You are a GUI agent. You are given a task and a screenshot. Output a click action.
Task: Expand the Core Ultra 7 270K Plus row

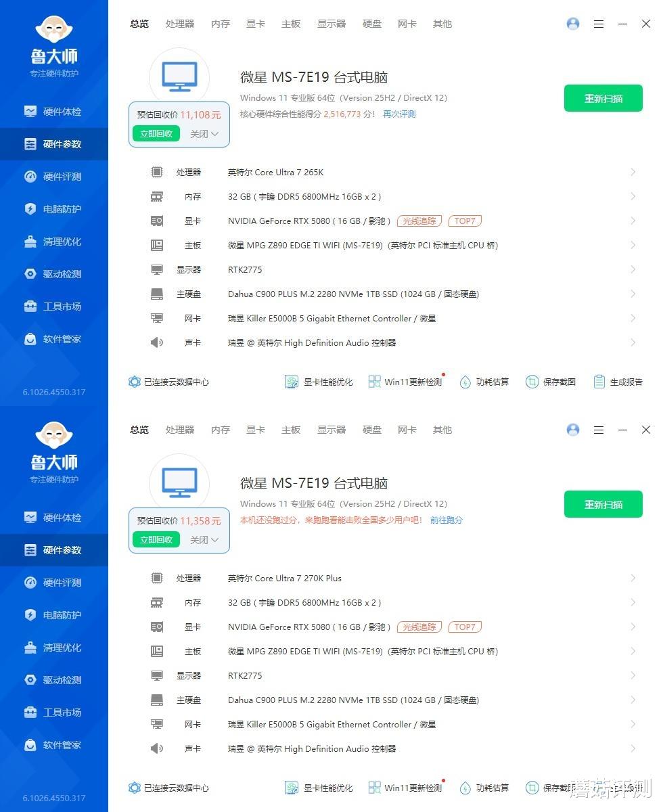point(392,578)
